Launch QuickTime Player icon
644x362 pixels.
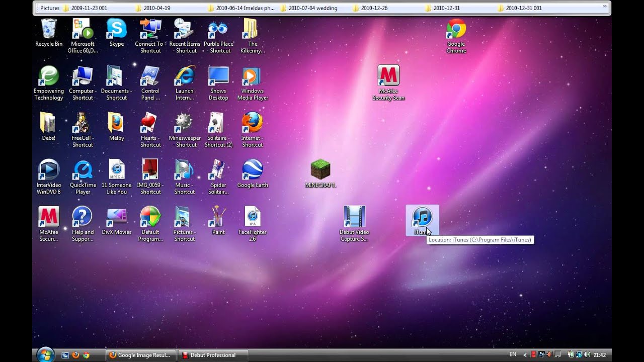click(x=83, y=177)
